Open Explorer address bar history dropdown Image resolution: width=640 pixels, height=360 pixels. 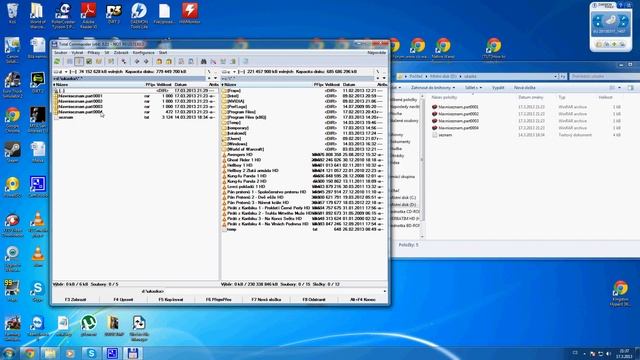pos(556,76)
